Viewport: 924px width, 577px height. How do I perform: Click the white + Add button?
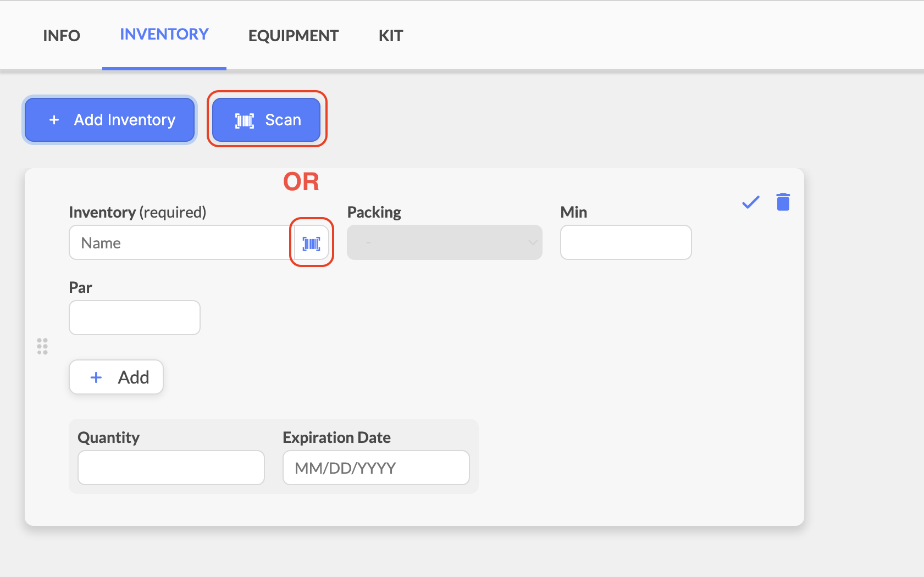pyautogui.click(x=117, y=377)
